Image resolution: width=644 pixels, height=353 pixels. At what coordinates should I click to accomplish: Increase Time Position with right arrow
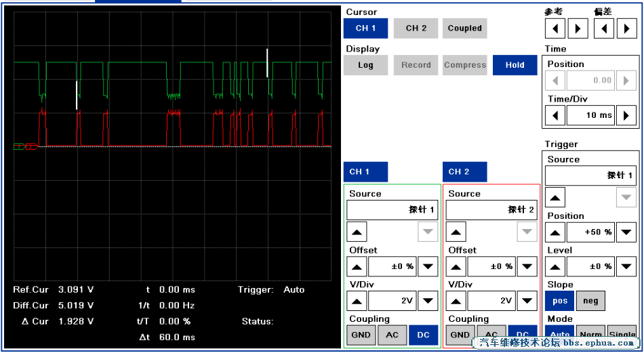(x=626, y=81)
